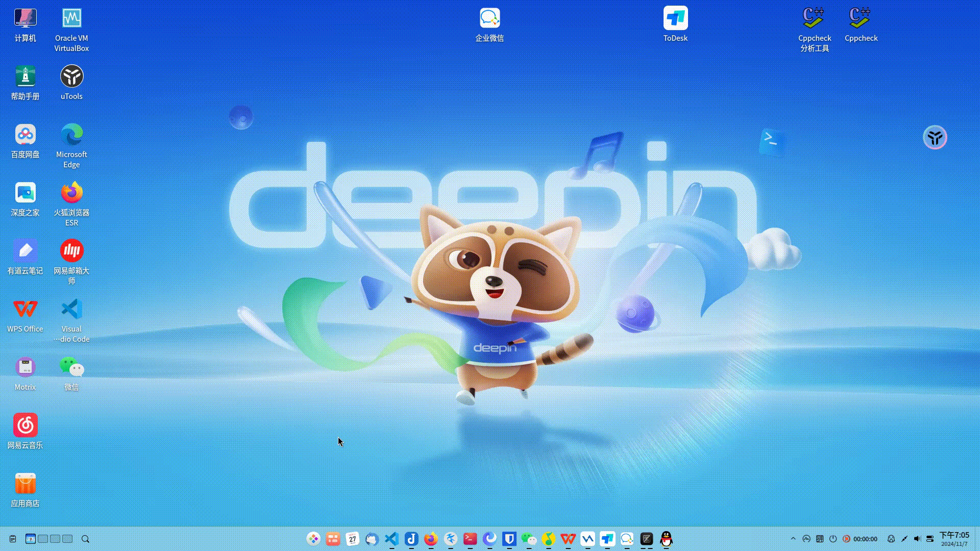This screenshot has width=980, height=551.
Task: Open the system monitor tray icon
Action: [806, 539]
